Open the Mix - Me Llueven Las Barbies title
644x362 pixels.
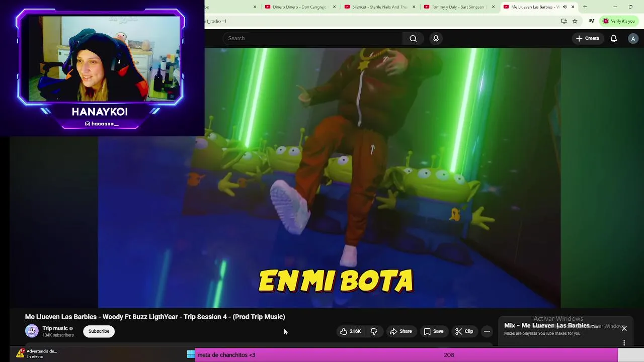[551, 326]
